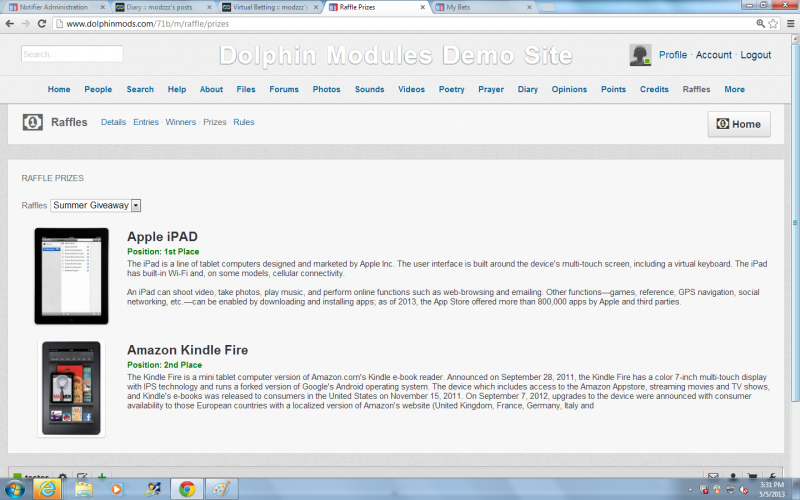
Task: Open the Sounds menu item
Action: [369, 89]
